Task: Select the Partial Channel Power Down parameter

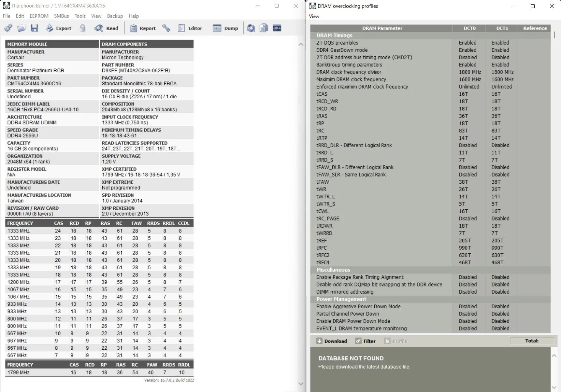Action: tap(348, 314)
